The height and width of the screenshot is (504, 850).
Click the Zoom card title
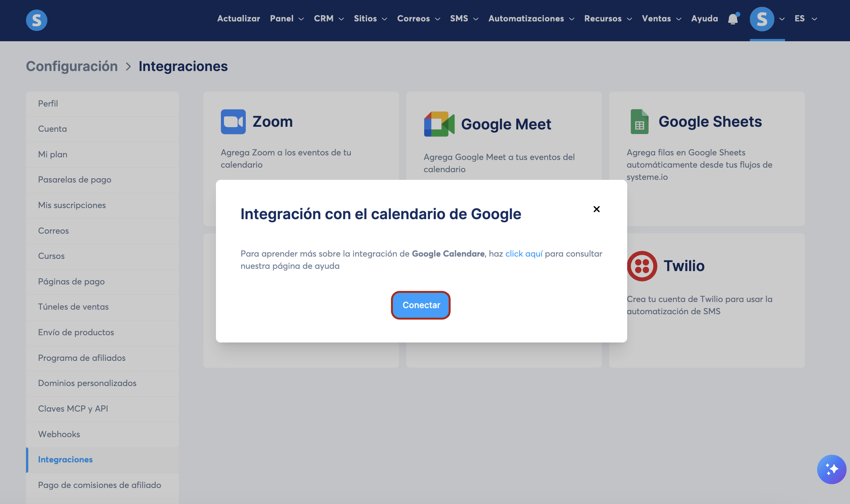(x=273, y=122)
